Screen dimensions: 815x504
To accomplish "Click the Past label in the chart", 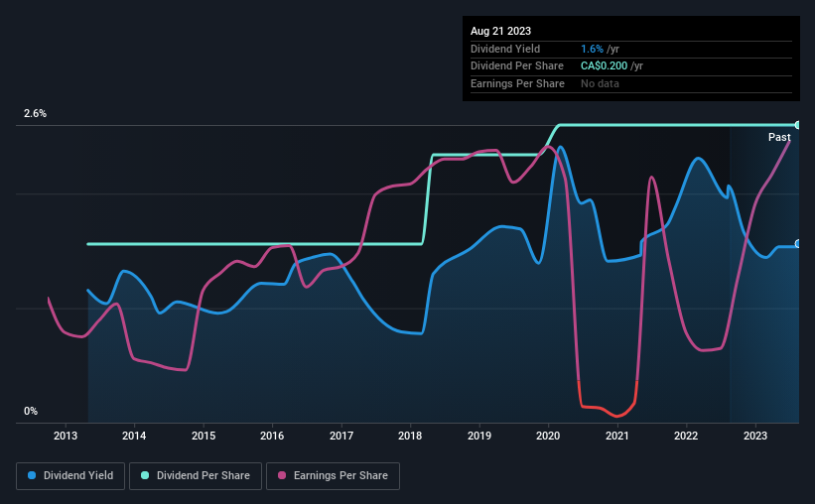I will [779, 137].
